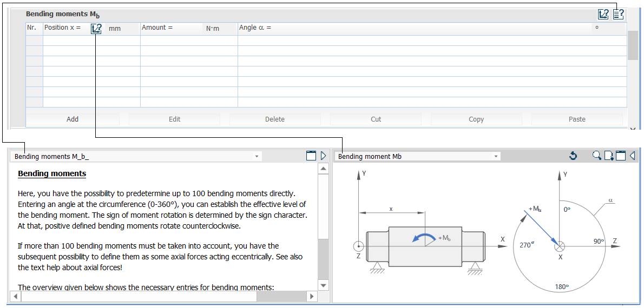
Task: Export the help graphic with the page-arrow icon
Action: tap(609, 156)
